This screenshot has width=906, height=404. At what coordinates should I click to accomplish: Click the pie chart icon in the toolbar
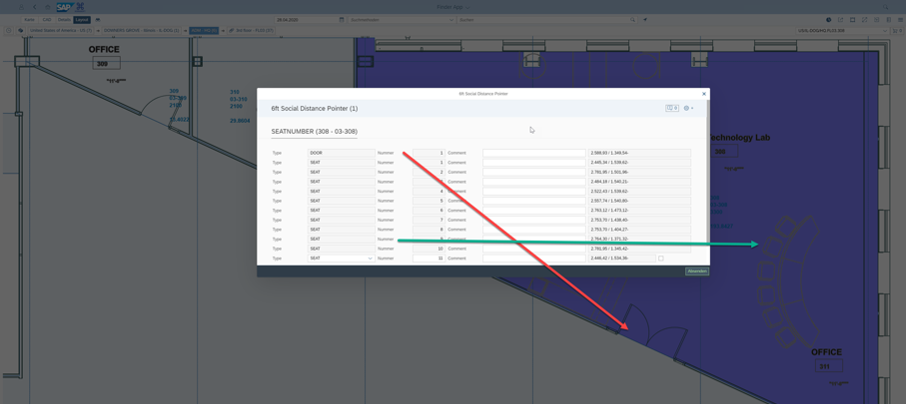point(829,20)
